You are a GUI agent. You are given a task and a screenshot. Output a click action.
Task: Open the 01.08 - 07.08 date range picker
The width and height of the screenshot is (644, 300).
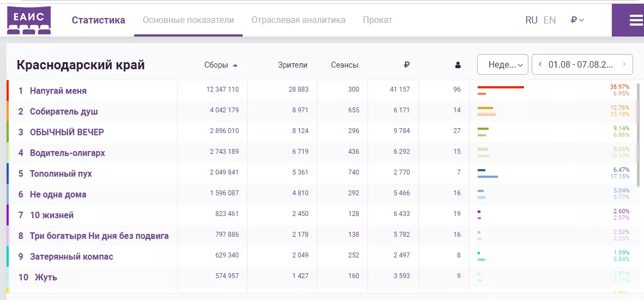[581, 64]
